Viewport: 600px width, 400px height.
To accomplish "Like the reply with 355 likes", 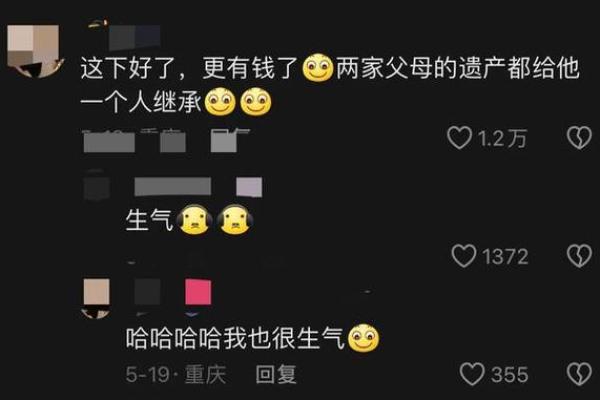I will pyautogui.click(x=472, y=374).
